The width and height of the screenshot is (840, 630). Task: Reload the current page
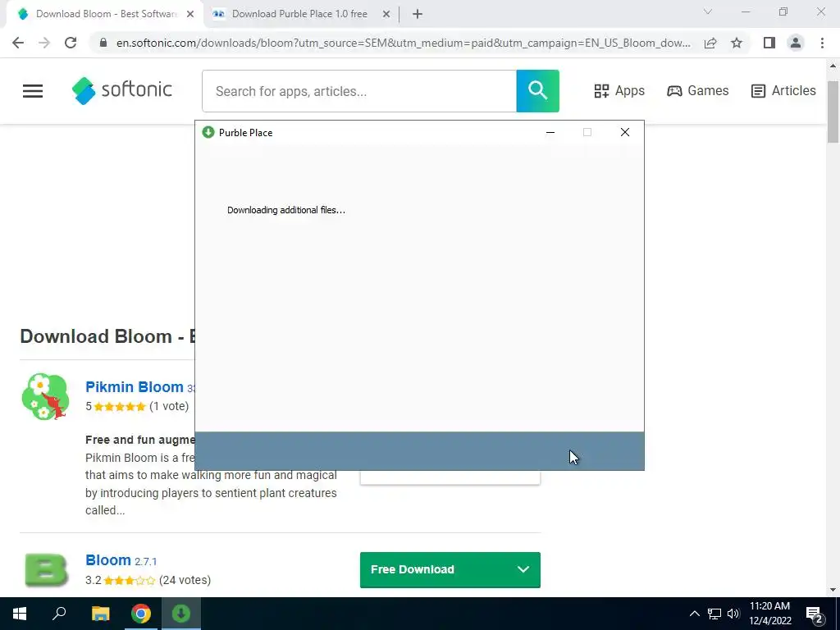[x=71, y=43]
